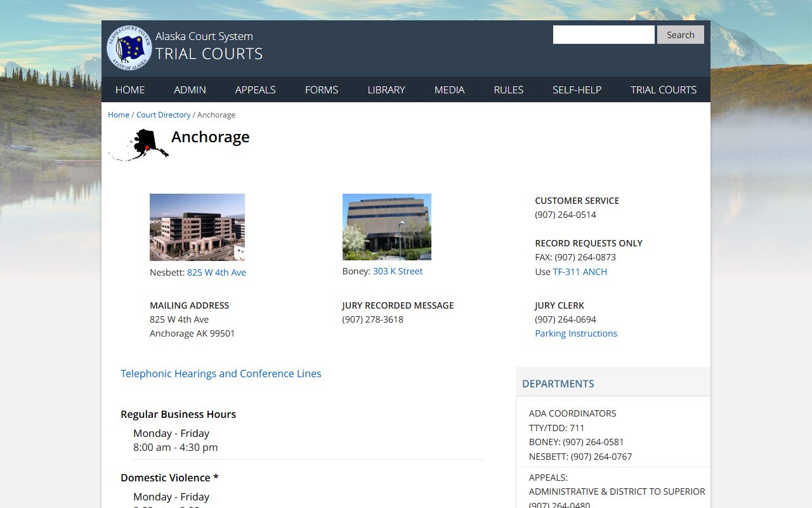Open the ADMIN menu item
This screenshot has height=508, width=812.
[190, 90]
